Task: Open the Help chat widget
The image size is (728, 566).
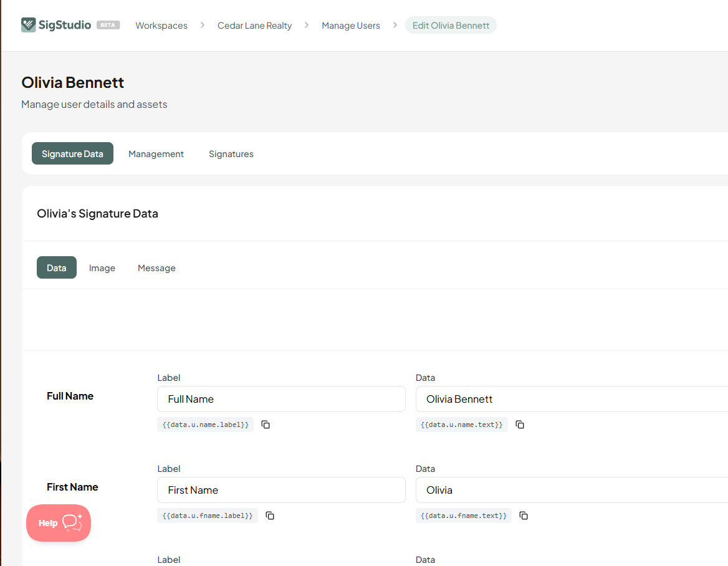Action: coord(59,523)
